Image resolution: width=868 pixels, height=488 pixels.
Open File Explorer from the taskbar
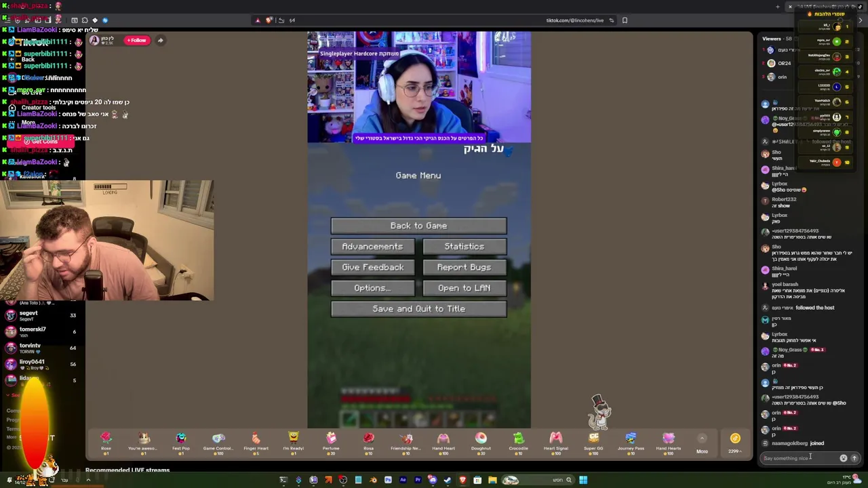click(492, 480)
